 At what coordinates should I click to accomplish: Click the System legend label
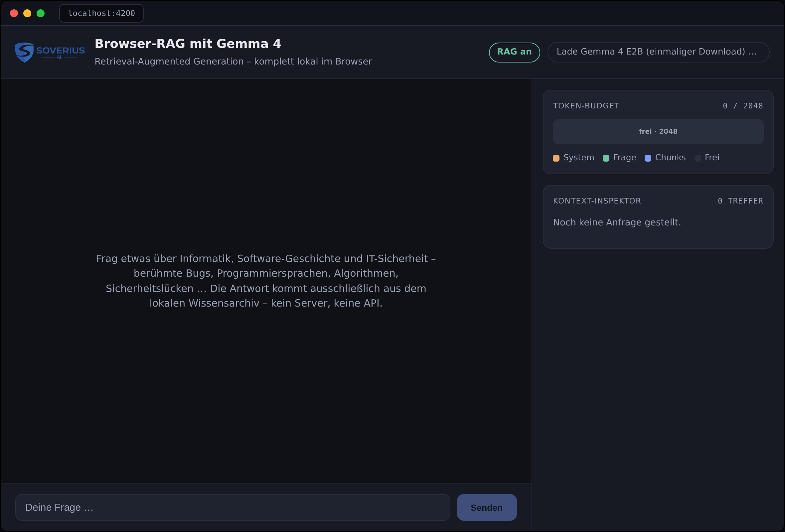click(579, 158)
